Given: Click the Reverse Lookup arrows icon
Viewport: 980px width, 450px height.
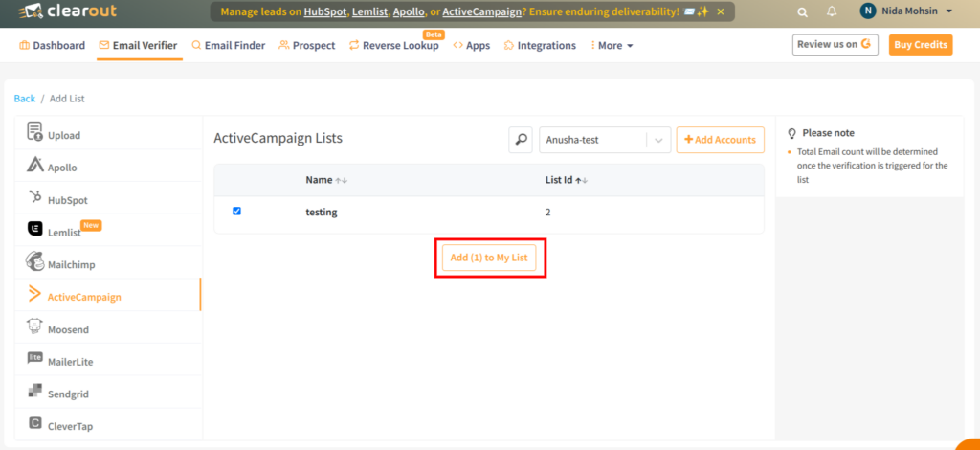Looking at the screenshot, I should point(354,45).
